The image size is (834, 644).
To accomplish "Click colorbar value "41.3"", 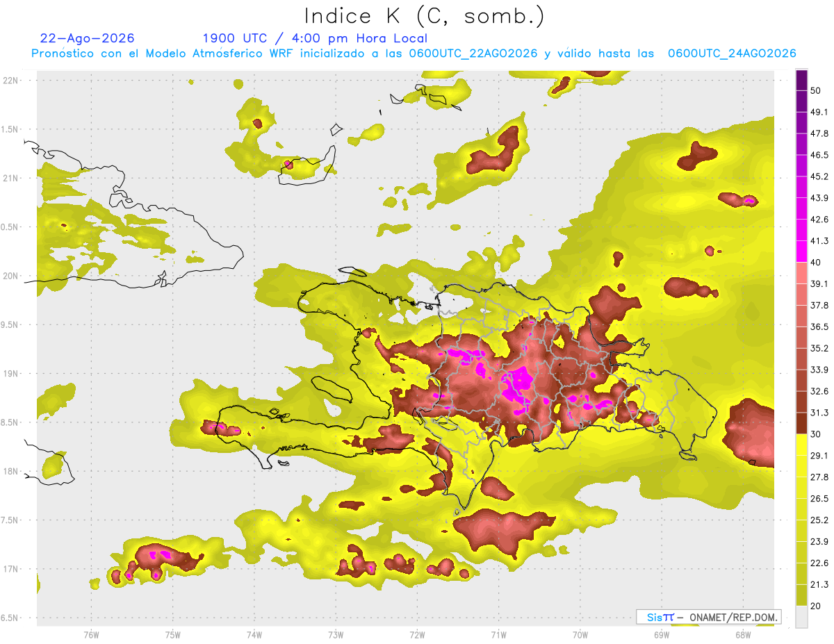I will (819, 241).
